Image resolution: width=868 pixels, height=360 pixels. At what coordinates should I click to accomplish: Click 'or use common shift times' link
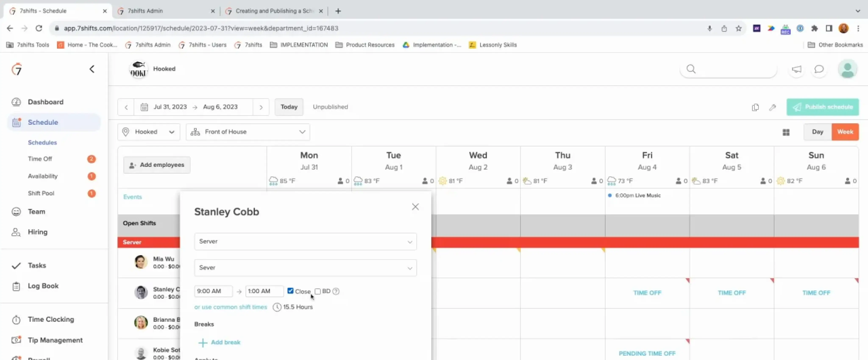coord(231,307)
